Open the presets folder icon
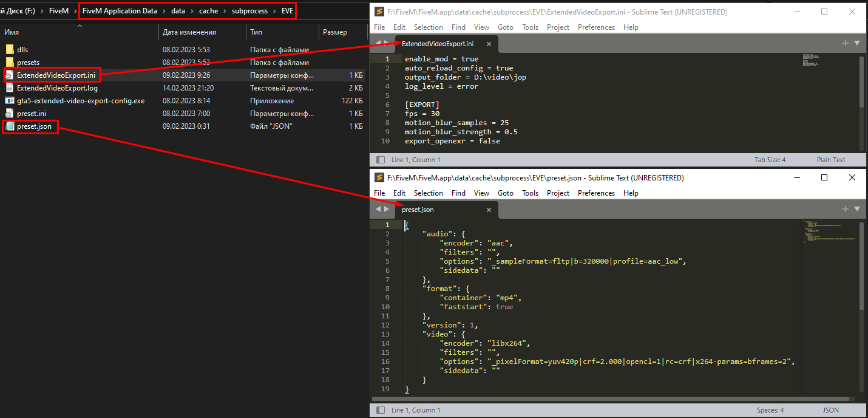Viewport: 868px width, 418px height. pyautogui.click(x=10, y=62)
